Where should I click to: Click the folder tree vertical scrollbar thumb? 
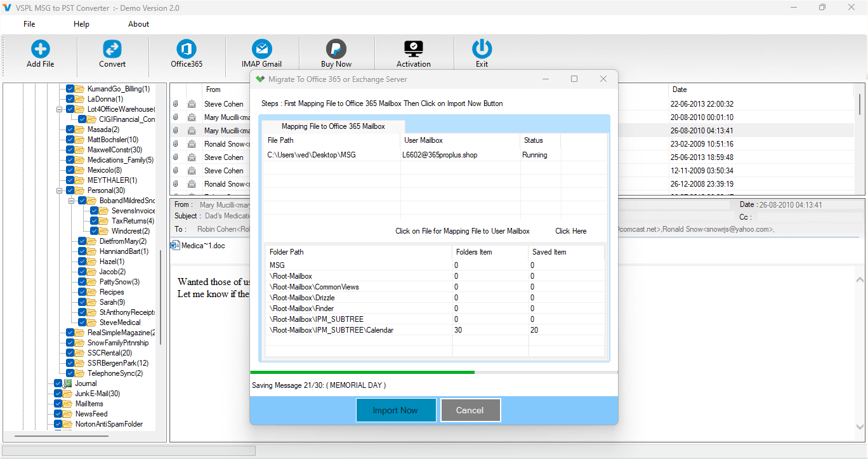pyautogui.click(x=161, y=297)
